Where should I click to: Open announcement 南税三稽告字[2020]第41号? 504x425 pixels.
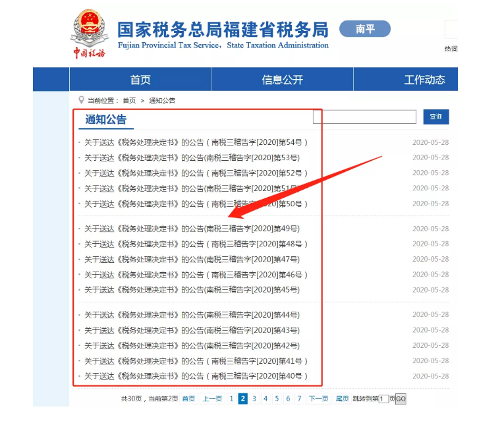tap(196, 361)
